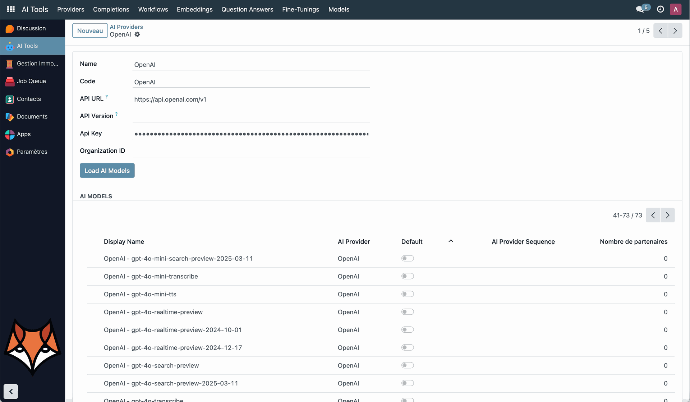Open Job Queue app in sidebar
The image size is (690, 402).
point(32,81)
